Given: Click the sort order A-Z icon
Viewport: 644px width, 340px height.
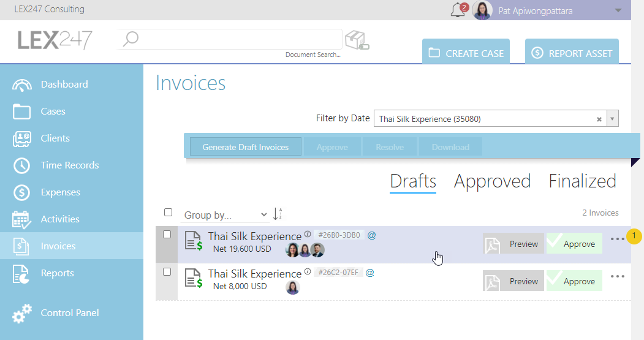Looking at the screenshot, I should tap(278, 214).
